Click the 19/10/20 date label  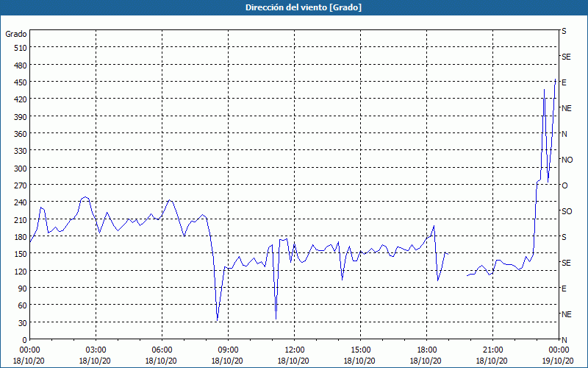(x=559, y=361)
